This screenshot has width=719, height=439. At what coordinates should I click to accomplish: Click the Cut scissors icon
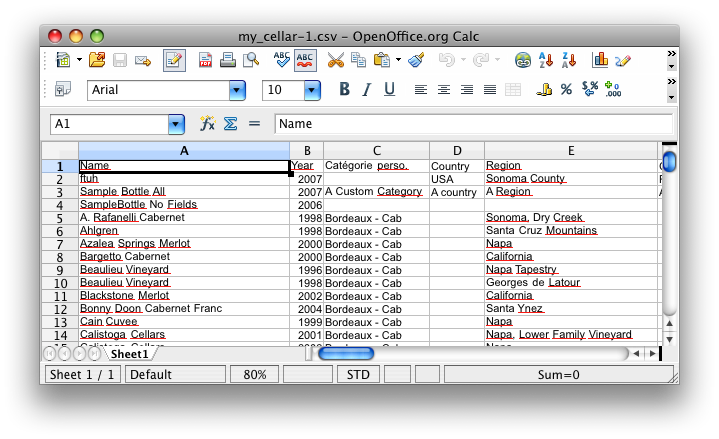tap(336, 60)
